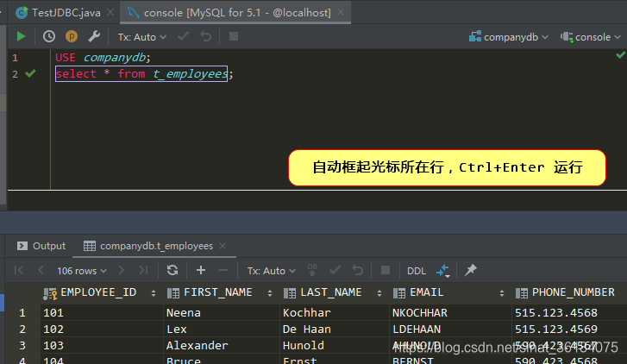
Task: Close the TestJDBC.java tab
Action: (x=110, y=13)
